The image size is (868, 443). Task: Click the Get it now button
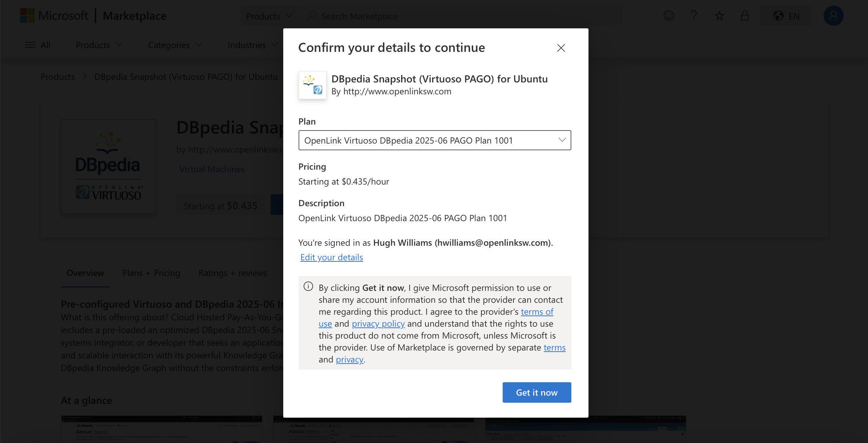pos(536,392)
